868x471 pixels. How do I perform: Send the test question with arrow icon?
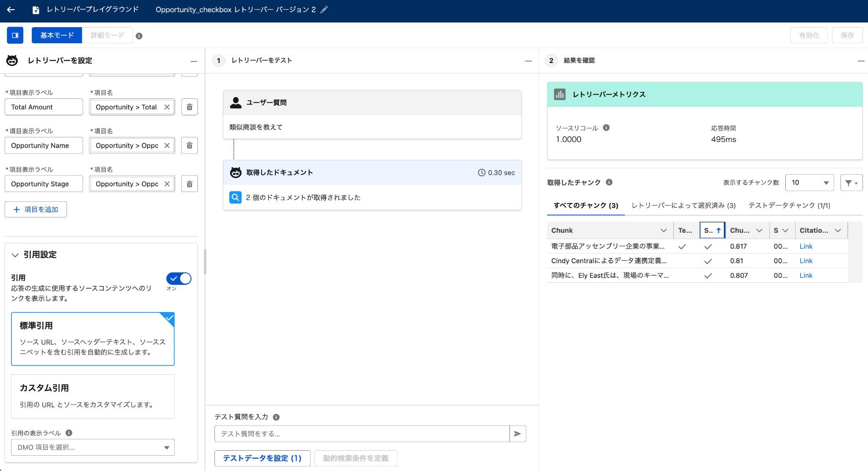517,434
